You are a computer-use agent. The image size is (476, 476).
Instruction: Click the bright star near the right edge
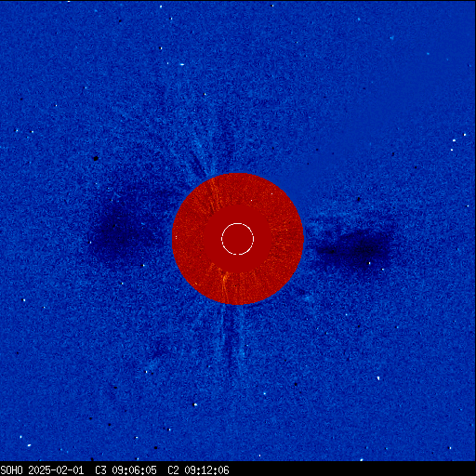point(465,135)
